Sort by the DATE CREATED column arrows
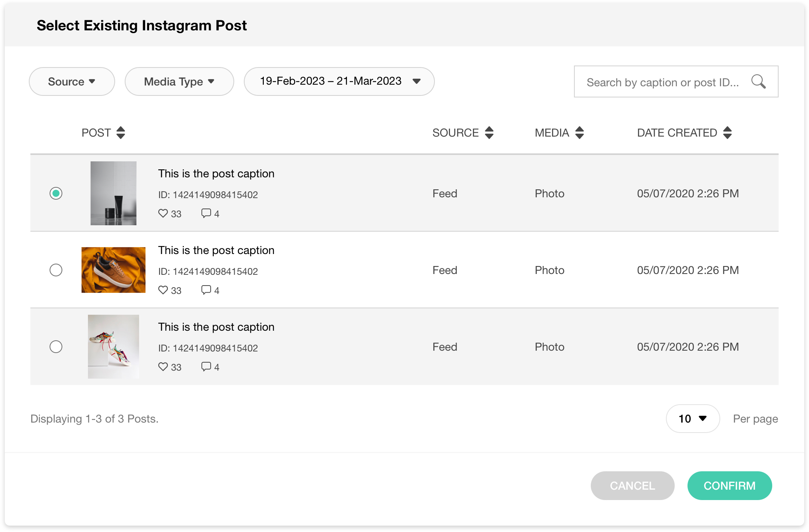 coord(727,132)
